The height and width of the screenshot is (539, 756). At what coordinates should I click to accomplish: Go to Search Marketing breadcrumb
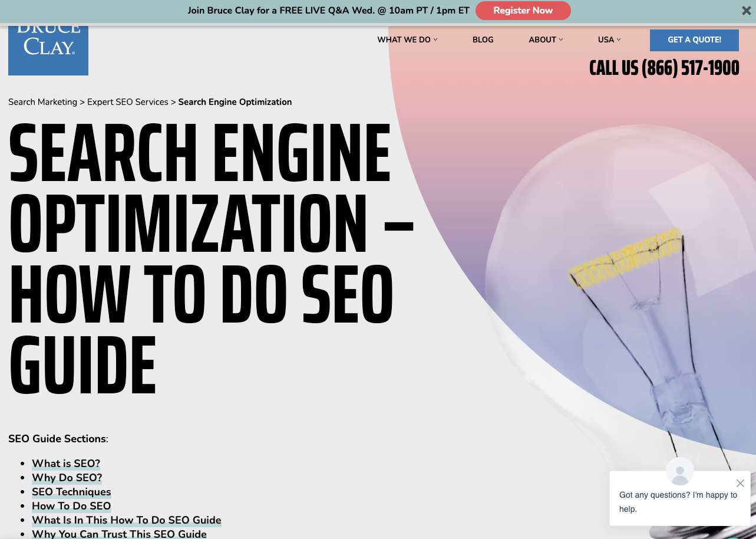[42, 102]
